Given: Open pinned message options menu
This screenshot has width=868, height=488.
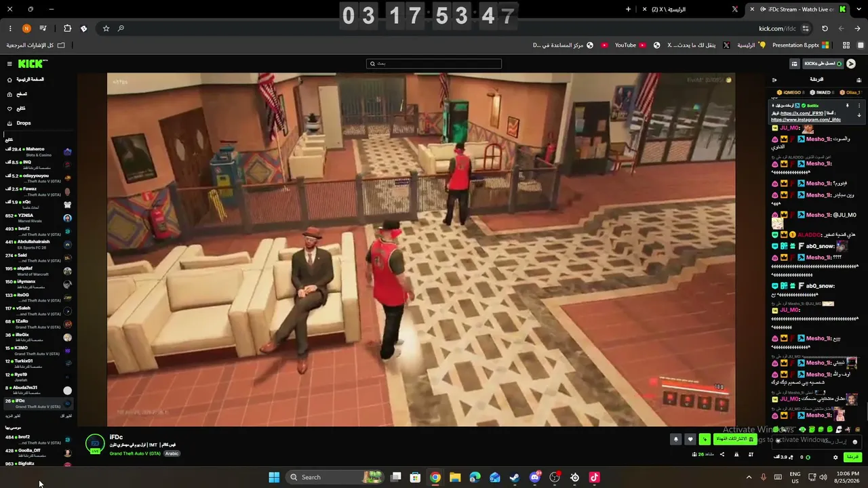Looking at the screenshot, I should pyautogui.click(x=859, y=106).
